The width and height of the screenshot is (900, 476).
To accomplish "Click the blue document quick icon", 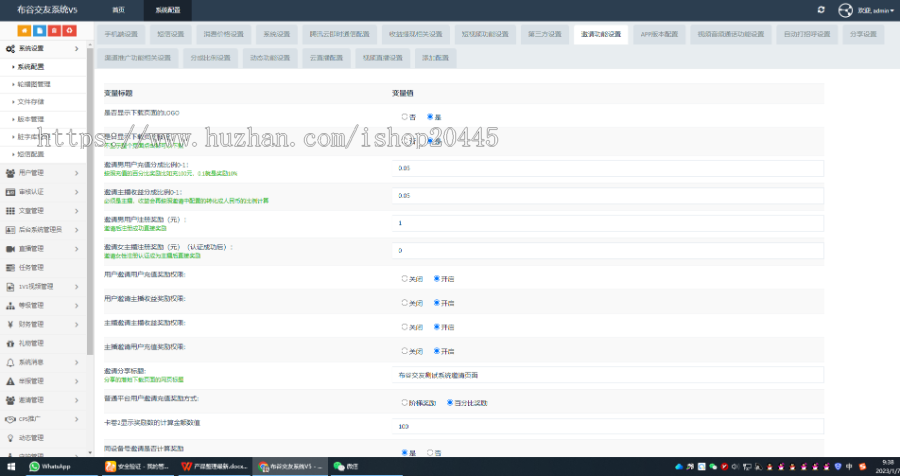I will click(x=39, y=31).
